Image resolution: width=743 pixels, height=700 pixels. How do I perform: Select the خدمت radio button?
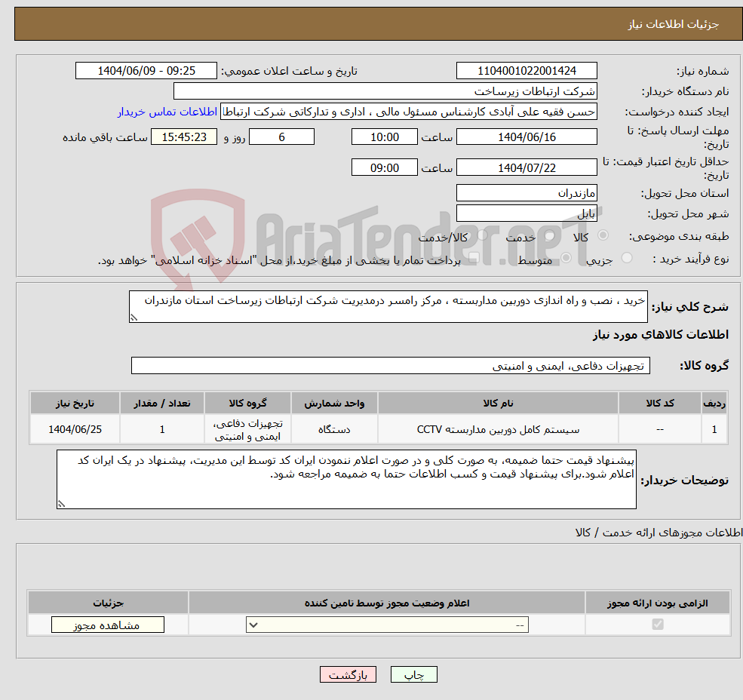click(x=550, y=234)
